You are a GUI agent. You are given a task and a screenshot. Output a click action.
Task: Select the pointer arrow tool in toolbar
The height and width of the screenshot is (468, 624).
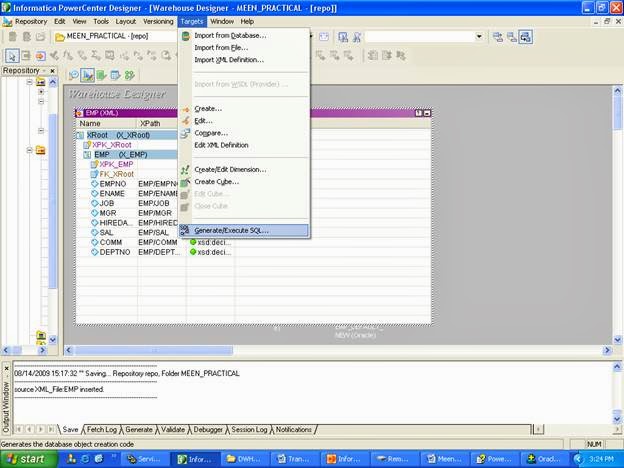tap(12, 56)
